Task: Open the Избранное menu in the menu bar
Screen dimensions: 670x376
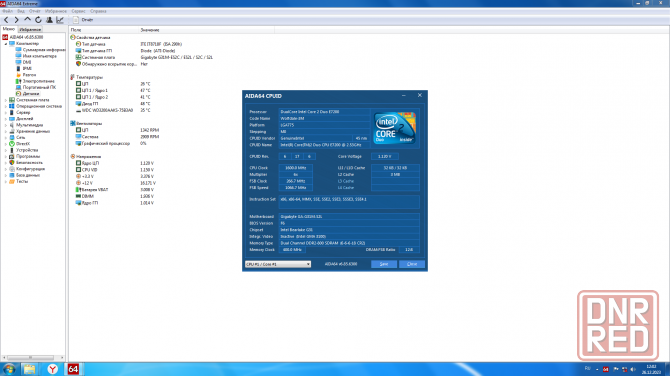Action: [x=56, y=11]
